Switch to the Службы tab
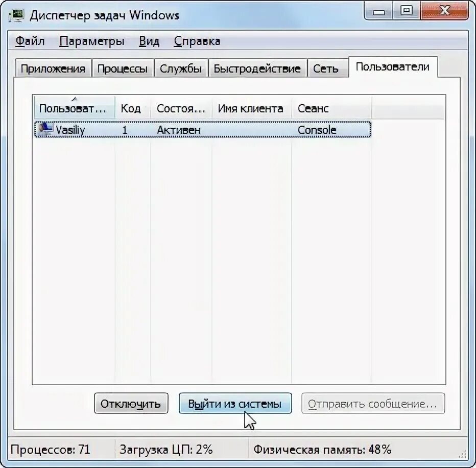The image size is (476, 468). click(x=181, y=68)
